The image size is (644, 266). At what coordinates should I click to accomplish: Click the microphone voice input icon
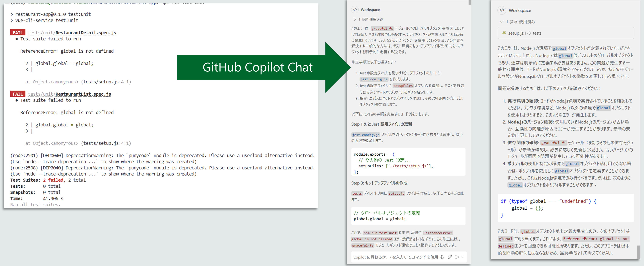pos(442,257)
